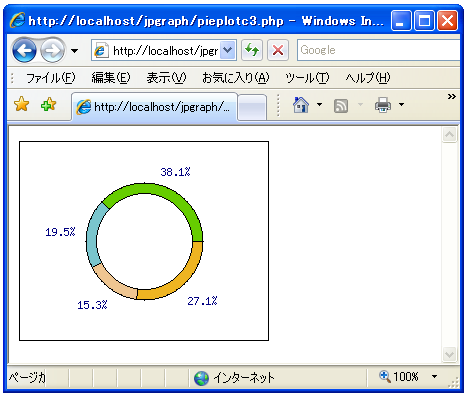Click the Print icon
Image resolution: width=468 pixels, height=395 pixels.
click(x=383, y=105)
